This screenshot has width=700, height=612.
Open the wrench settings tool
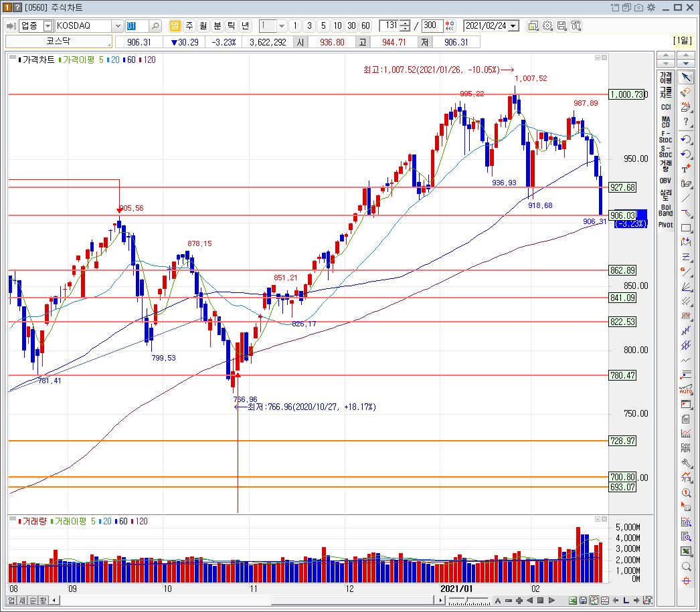pyautogui.click(x=686, y=463)
